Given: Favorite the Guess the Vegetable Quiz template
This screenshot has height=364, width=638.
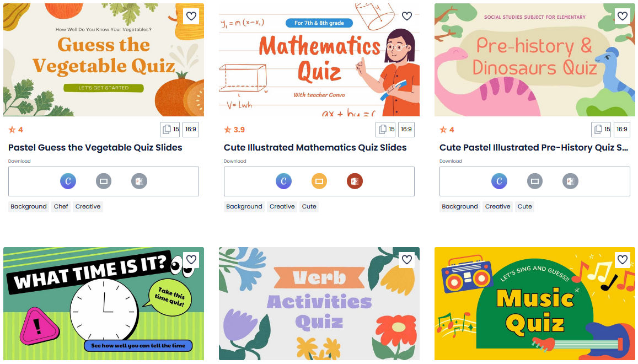Looking at the screenshot, I should [x=191, y=17].
